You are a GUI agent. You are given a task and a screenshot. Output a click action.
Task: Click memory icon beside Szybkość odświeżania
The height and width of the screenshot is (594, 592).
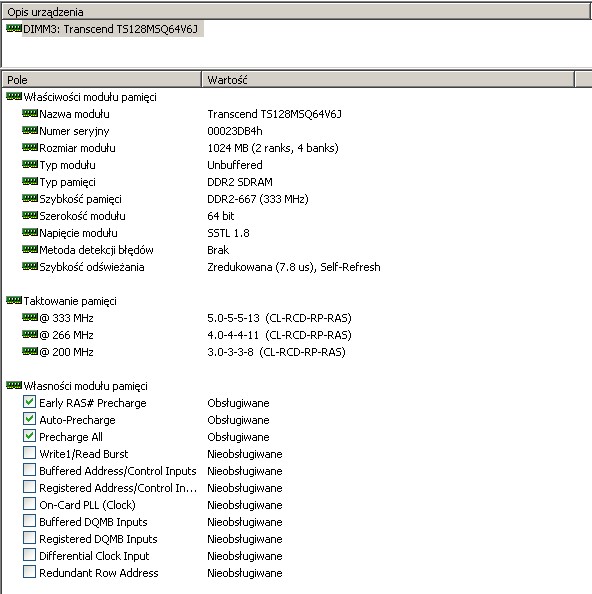(30, 267)
